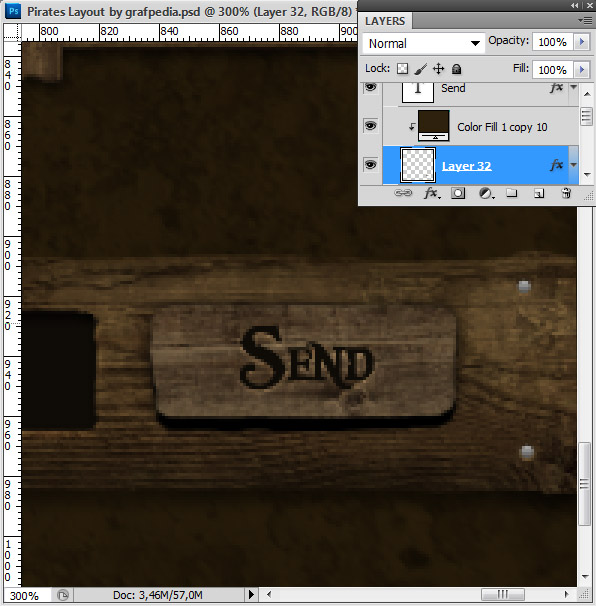Click the horizontal scroll left arrow
Viewport: 596px width, 606px height.
pos(269,594)
